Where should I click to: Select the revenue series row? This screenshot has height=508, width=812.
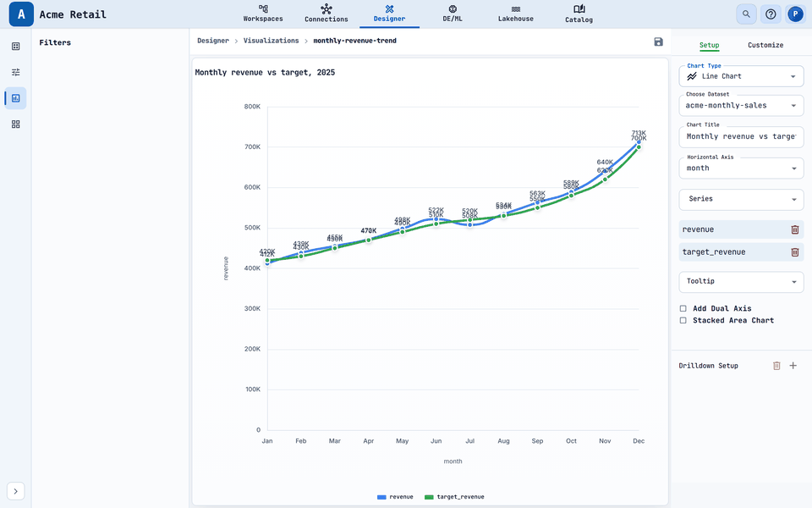(741, 229)
